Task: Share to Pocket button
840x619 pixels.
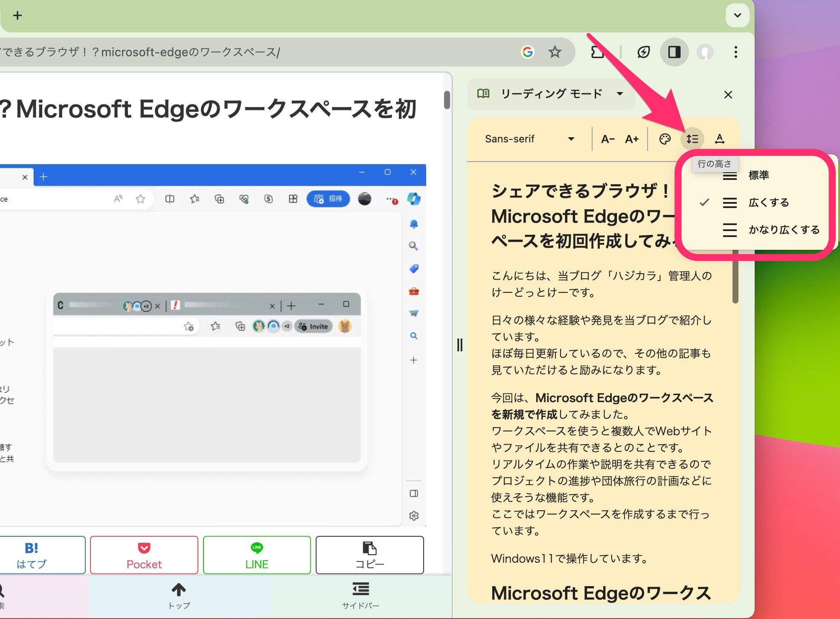Action: [x=144, y=555]
